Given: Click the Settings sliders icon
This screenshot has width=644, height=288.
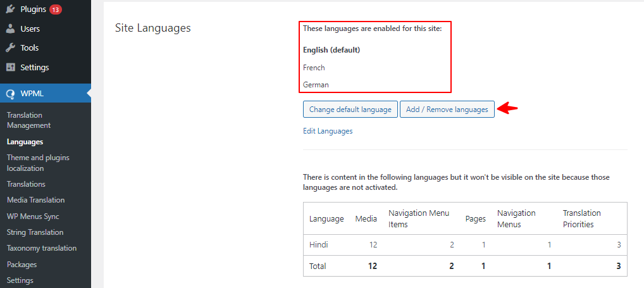Looking at the screenshot, I should tap(11, 67).
